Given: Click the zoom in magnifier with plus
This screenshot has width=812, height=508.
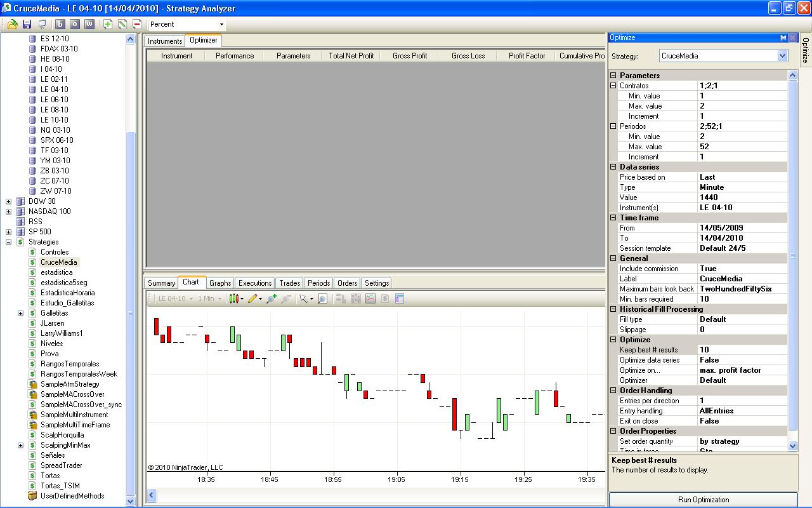Looking at the screenshot, I should pyautogui.click(x=272, y=298).
